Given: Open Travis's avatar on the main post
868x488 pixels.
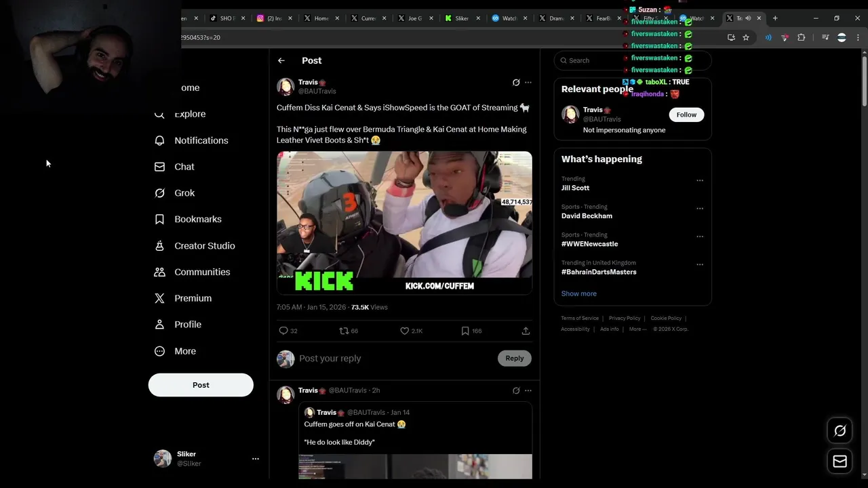Looking at the screenshot, I should pyautogui.click(x=285, y=87).
